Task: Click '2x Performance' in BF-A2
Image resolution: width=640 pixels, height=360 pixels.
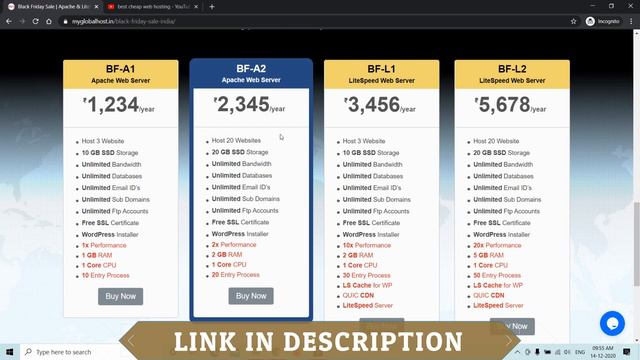Action: click(234, 244)
